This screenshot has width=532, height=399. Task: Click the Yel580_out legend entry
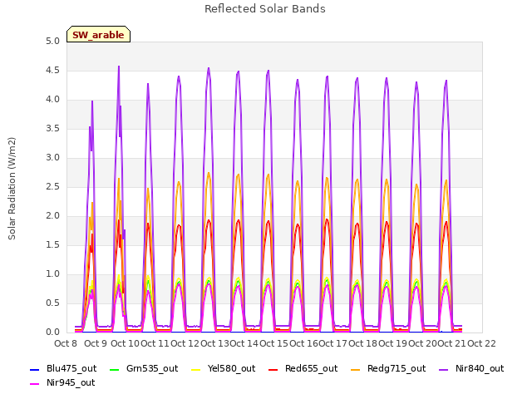pos(224,368)
